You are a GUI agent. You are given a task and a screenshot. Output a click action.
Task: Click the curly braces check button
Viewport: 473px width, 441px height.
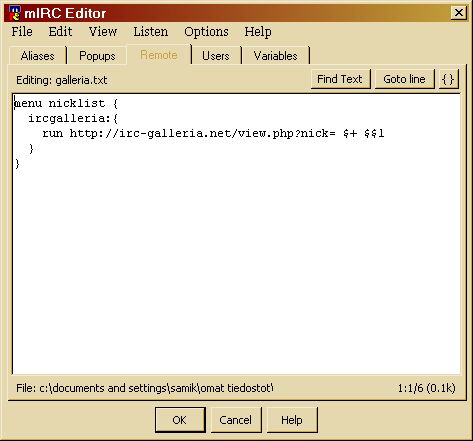[448, 79]
